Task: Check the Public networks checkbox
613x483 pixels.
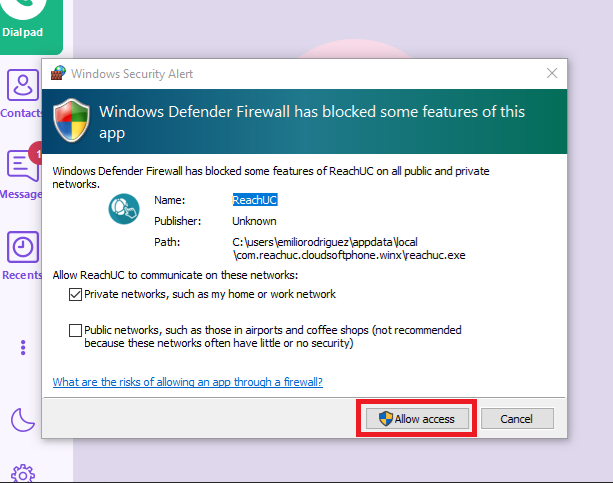Action: 75,330
